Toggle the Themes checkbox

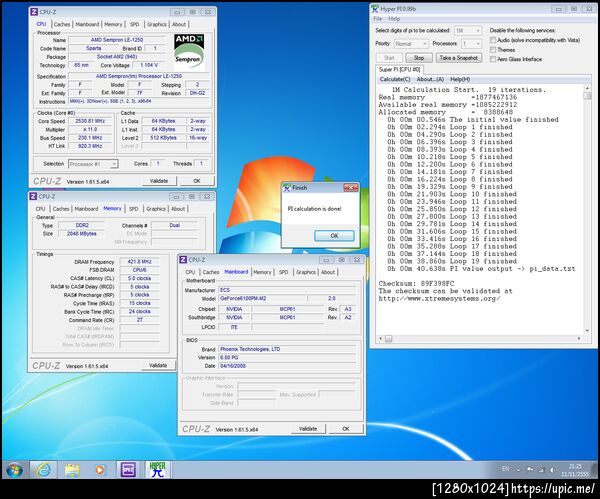pos(495,49)
